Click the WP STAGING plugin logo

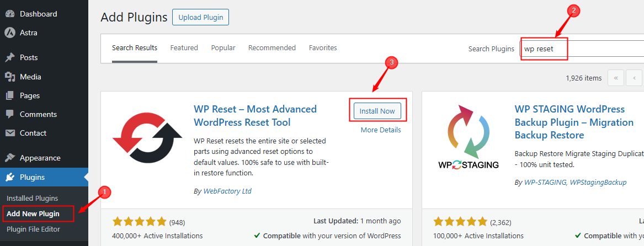[468, 137]
